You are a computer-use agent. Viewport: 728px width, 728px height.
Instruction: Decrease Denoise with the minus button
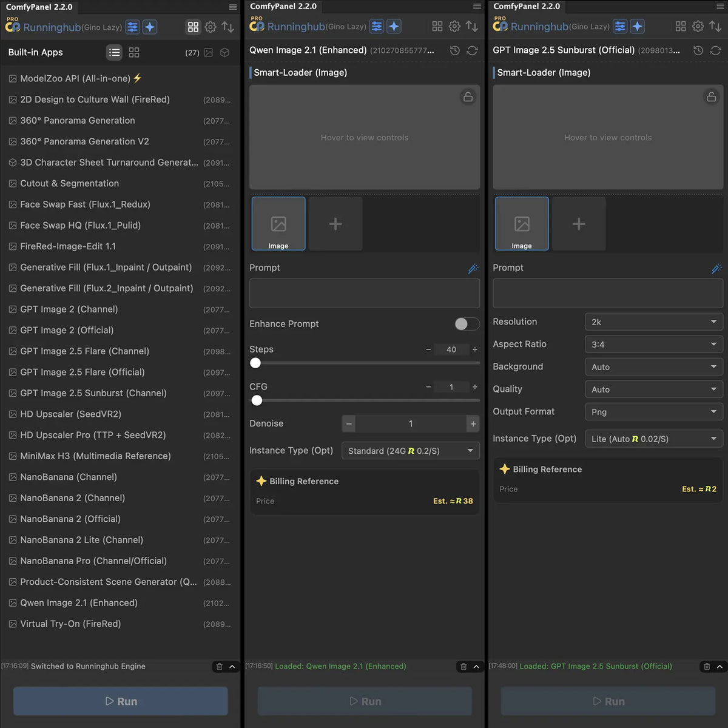(x=349, y=424)
